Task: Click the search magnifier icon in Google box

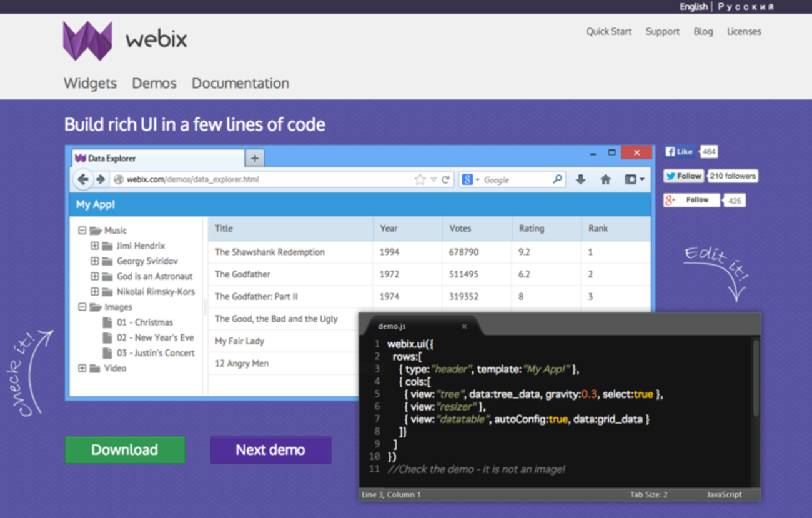Action: (x=557, y=179)
